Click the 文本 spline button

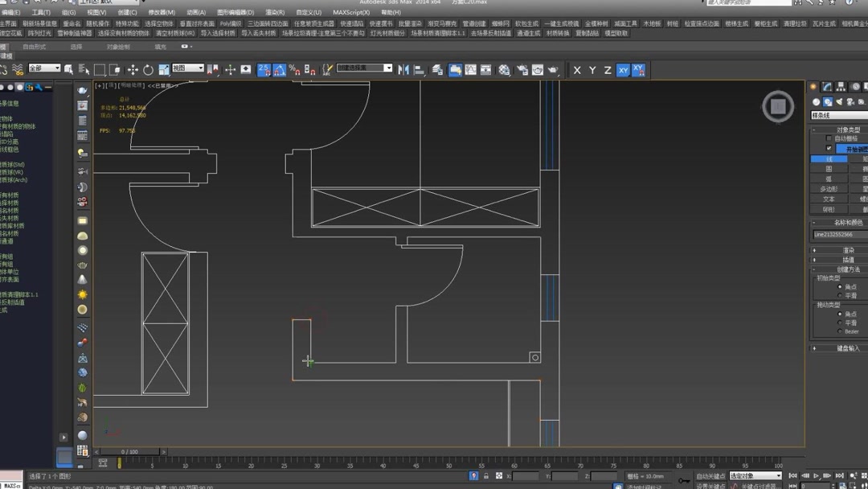pyautogui.click(x=829, y=199)
